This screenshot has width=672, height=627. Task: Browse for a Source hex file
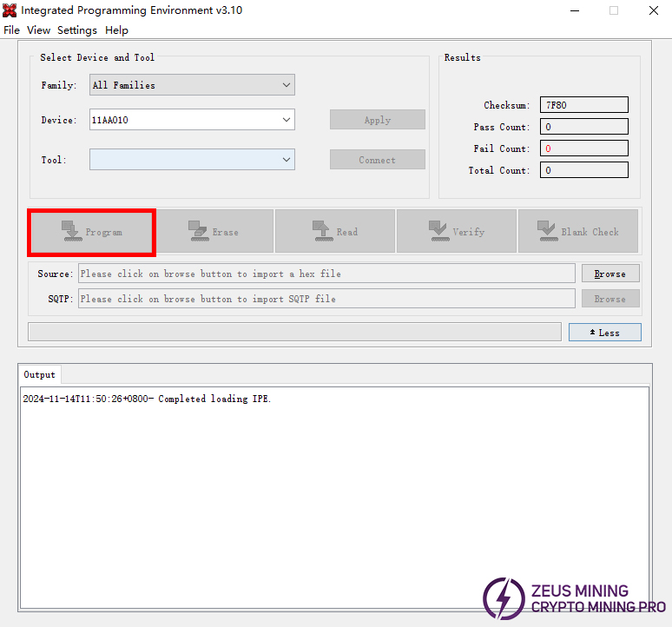[x=609, y=274]
